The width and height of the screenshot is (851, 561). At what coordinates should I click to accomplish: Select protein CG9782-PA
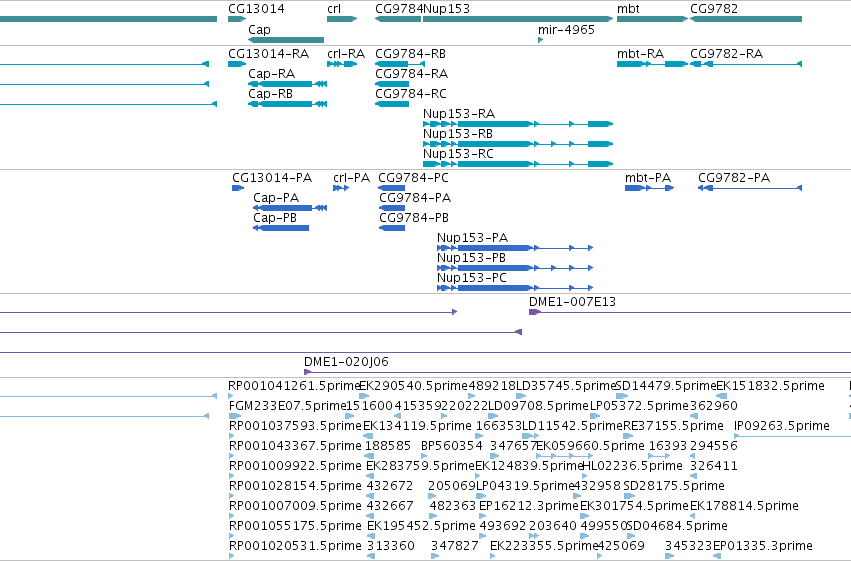[x=734, y=178]
